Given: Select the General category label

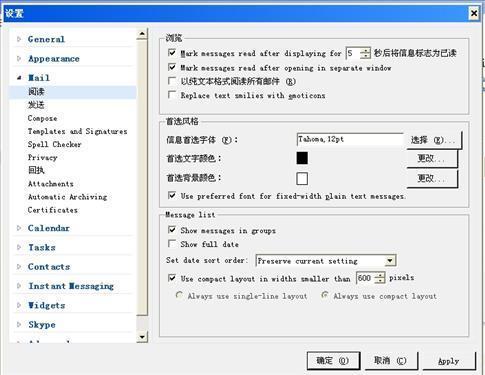Looking at the screenshot, I should click(x=46, y=39).
